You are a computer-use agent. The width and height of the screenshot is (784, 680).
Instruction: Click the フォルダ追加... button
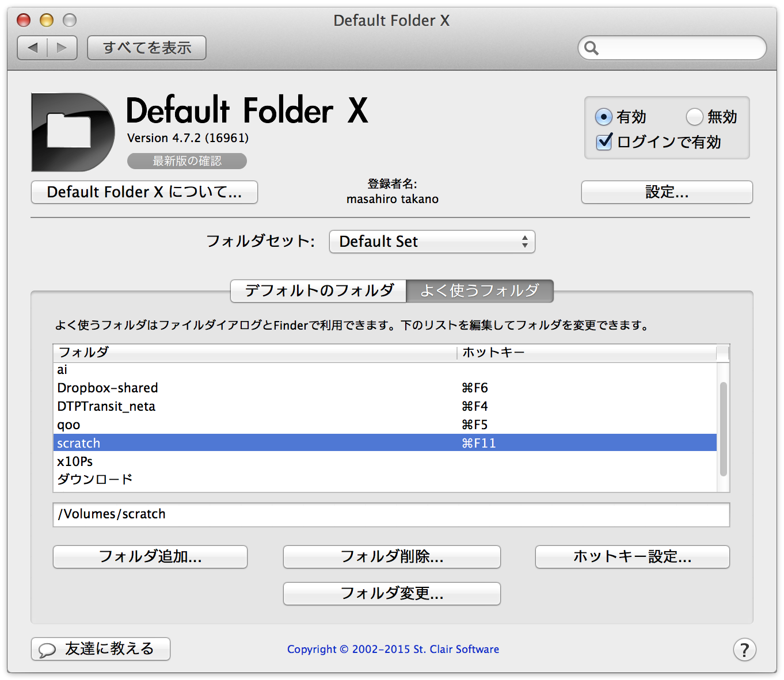coord(150,557)
